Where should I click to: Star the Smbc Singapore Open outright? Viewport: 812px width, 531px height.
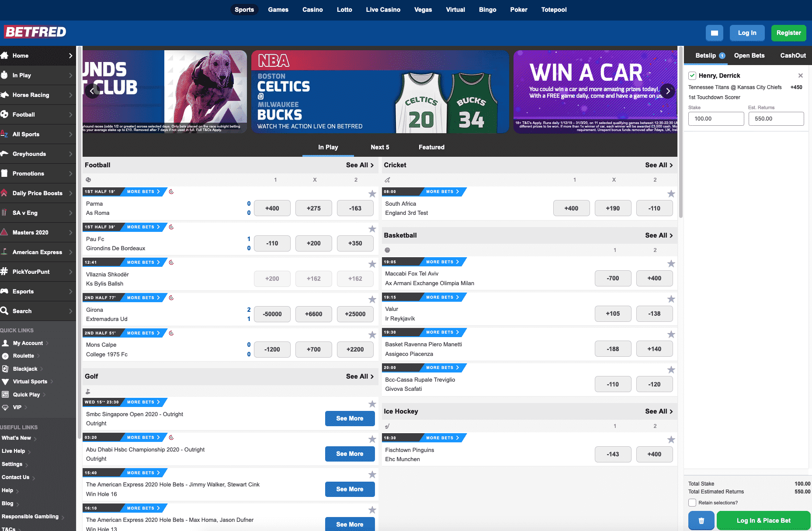coord(372,404)
